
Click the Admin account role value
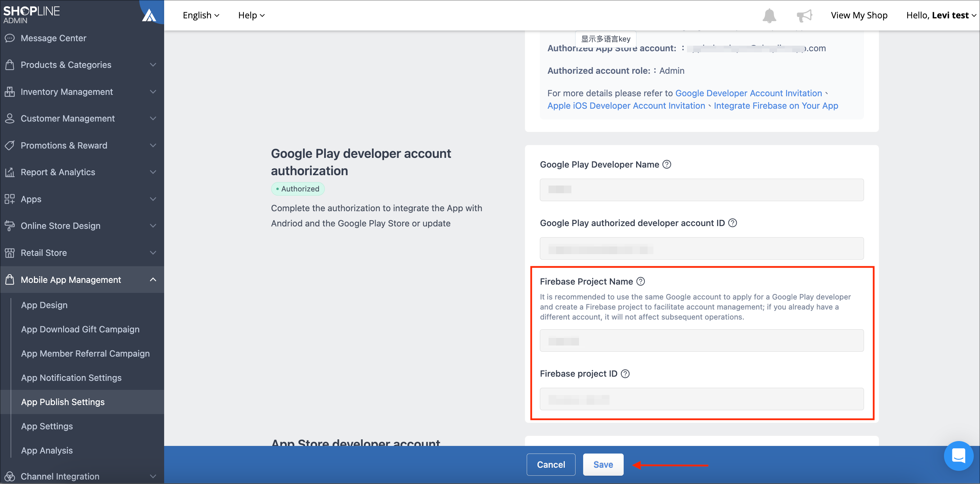(671, 71)
